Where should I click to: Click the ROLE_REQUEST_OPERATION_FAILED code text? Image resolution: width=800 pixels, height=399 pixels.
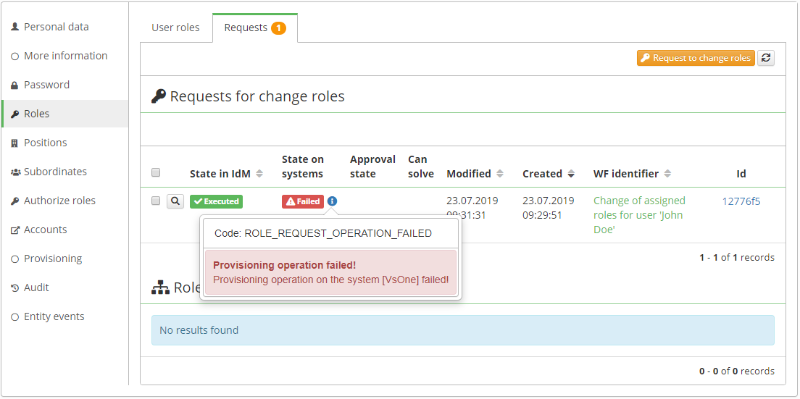(323, 233)
